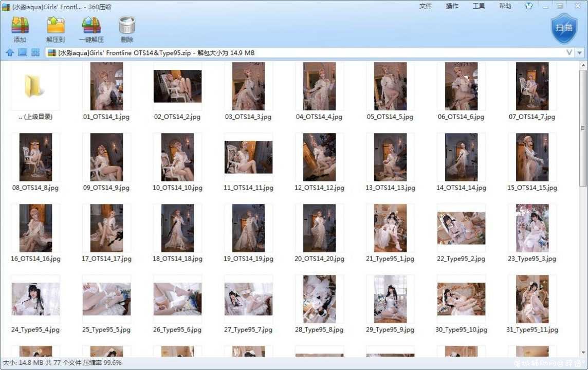The width and height of the screenshot is (588, 370).
Task: Click the 解压到 (Extract to) icon
Action: click(x=56, y=26)
